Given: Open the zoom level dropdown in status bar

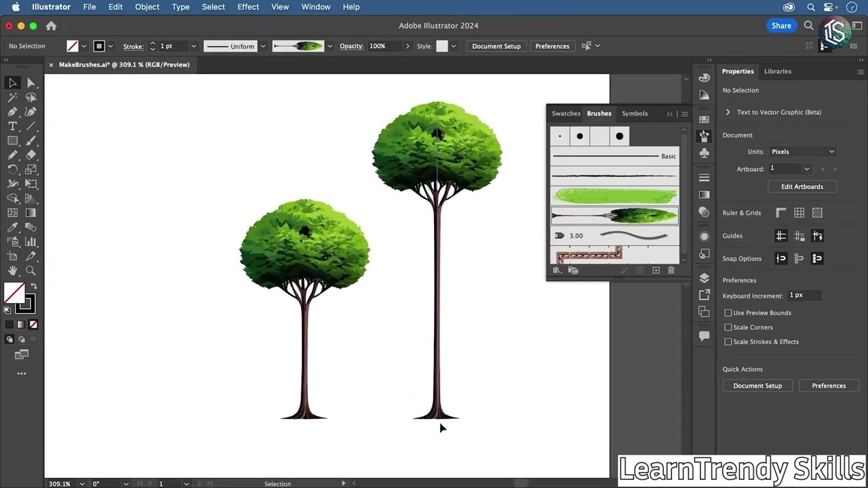Looking at the screenshot, I should click(82, 484).
